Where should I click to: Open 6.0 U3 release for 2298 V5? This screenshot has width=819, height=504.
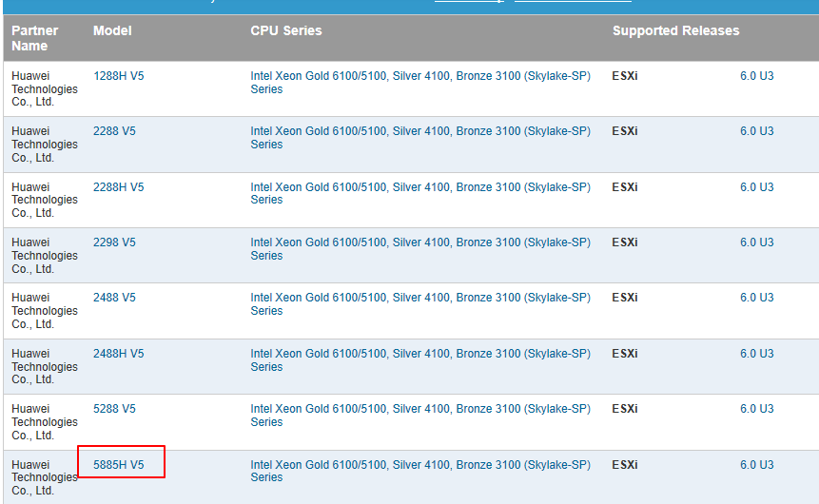coord(757,242)
